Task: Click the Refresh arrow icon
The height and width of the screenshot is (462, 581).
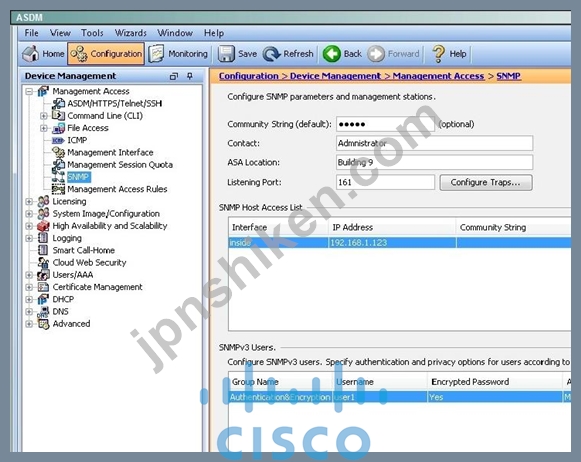Action: click(272, 54)
